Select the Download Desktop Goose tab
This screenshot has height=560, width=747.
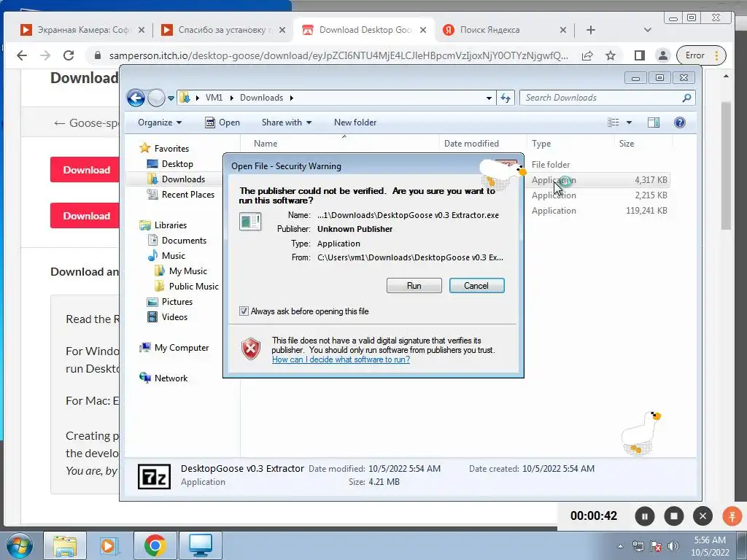364,30
